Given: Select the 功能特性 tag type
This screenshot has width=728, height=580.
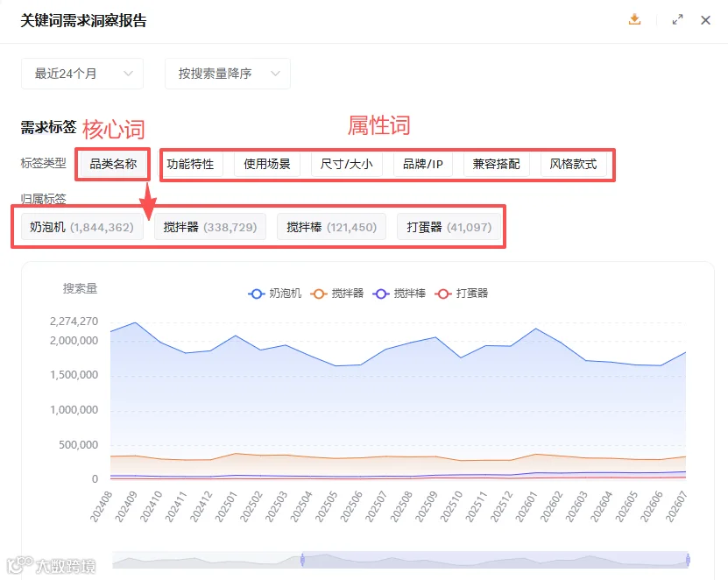Looking at the screenshot, I should tap(190, 164).
